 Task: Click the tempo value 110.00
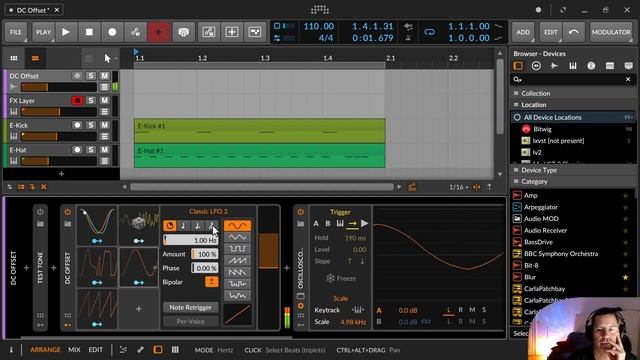pyautogui.click(x=319, y=27)
